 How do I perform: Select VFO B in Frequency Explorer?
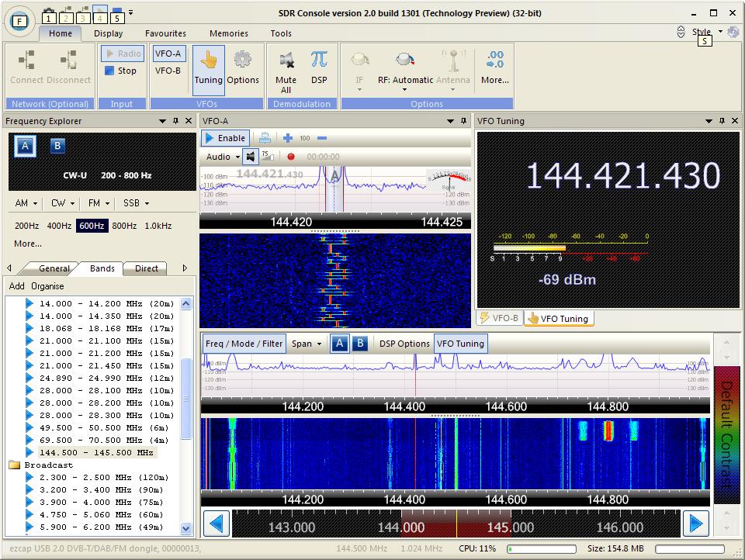pyautogui.click(x=57, y=146)
